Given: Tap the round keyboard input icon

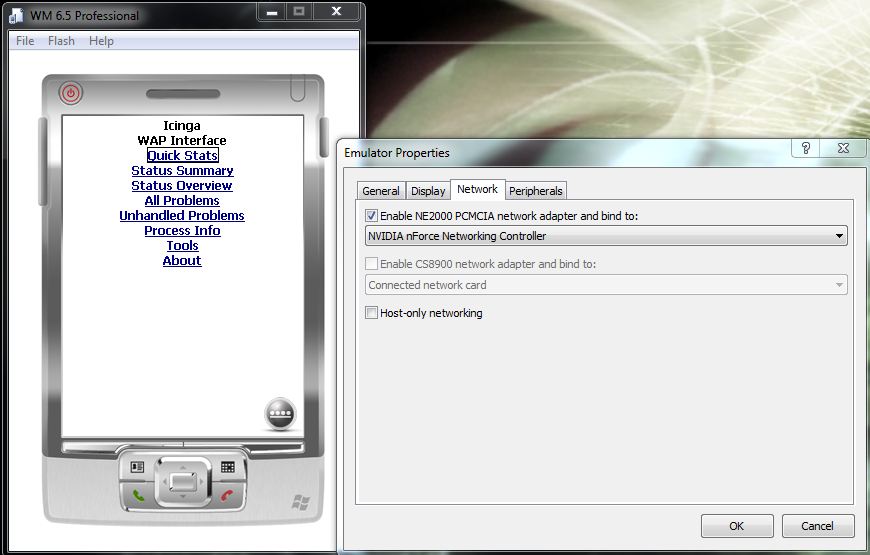Looking at the screenshot, I should pos(280,413).
